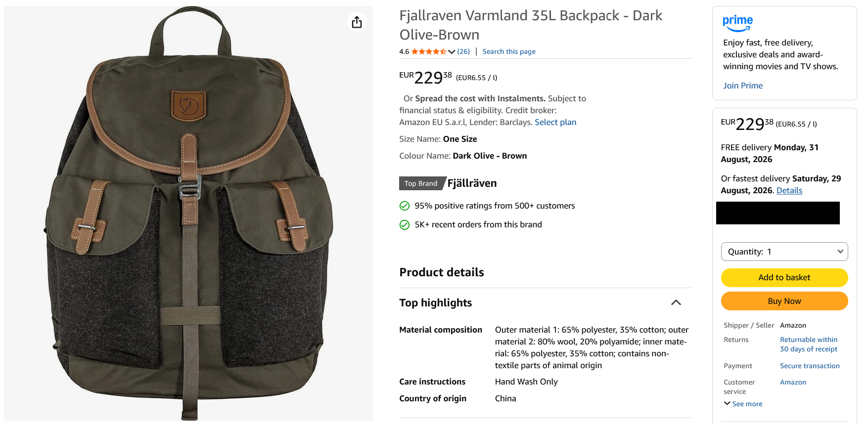
Task: Click the star rating icons
Action: (x=428, y=51)
